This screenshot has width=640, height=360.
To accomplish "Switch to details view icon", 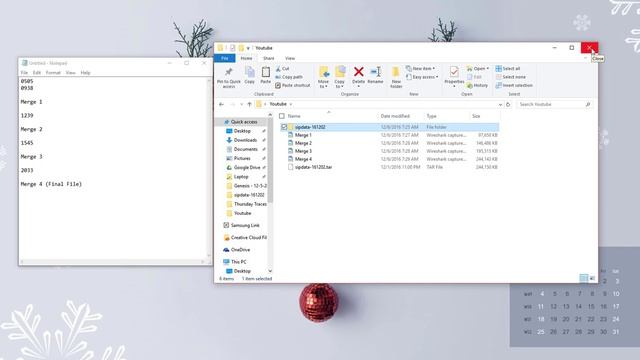I will click(584, 278).
